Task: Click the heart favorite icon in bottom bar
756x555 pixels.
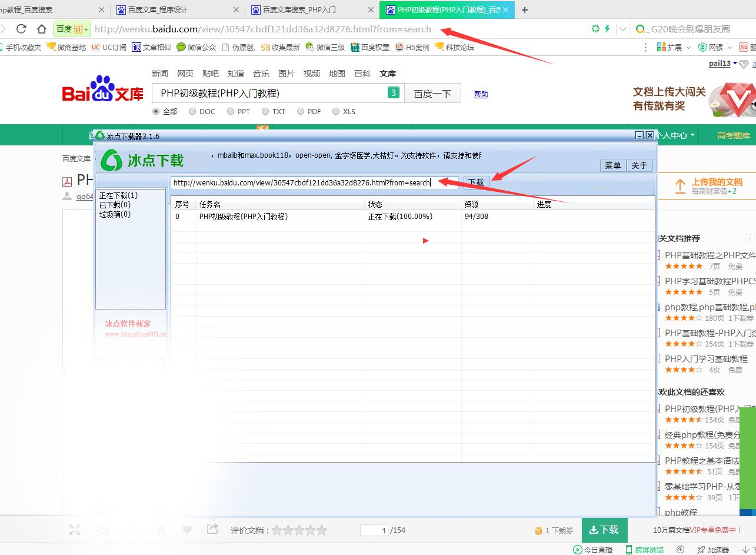Action: (x=187, y=530)
